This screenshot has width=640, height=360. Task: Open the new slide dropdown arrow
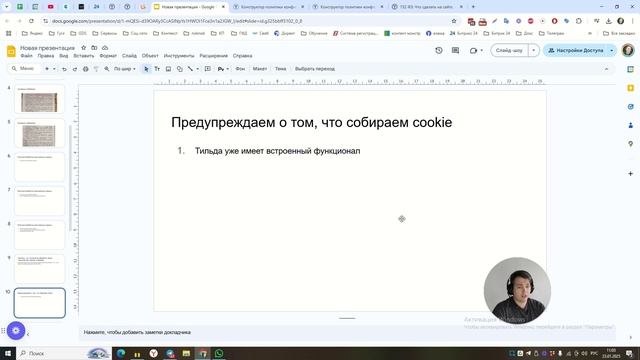(x=54, y=69)
